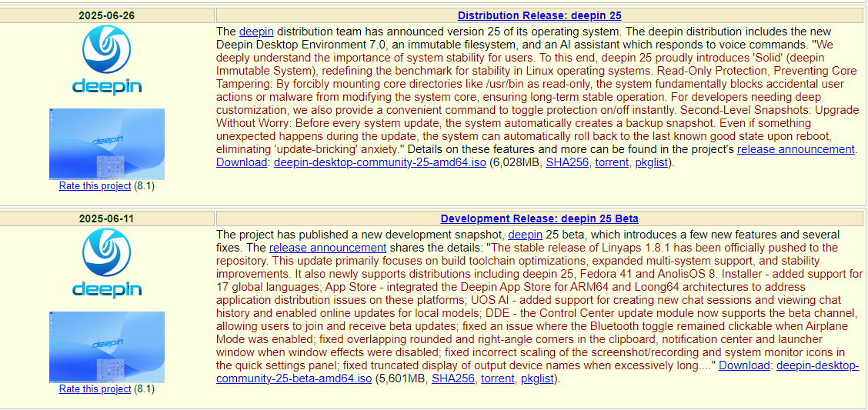Open SHA256 checksum link for the 5,601MB beta ISO
This screenshot has height=410, width=868.
[453, 379]
